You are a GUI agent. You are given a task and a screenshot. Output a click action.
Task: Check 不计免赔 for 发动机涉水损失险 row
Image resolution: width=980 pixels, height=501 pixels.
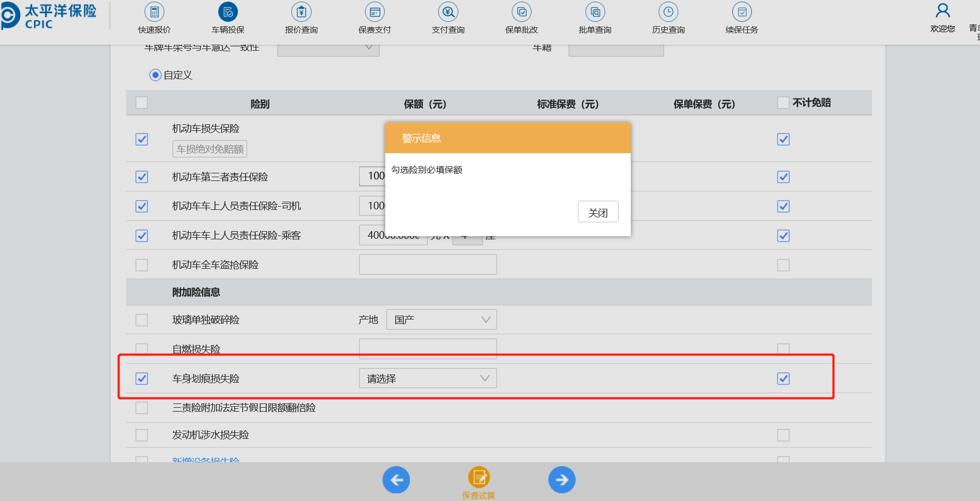point(784,435)
